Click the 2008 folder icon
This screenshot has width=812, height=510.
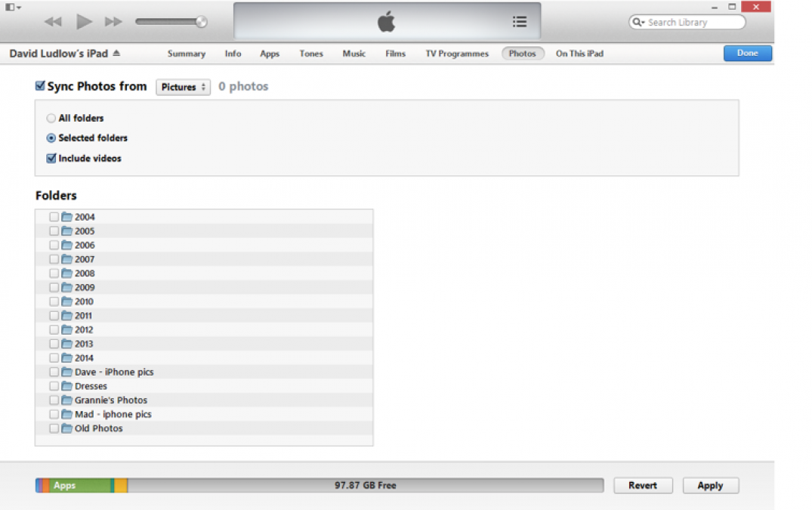click(x=66, y=273)
